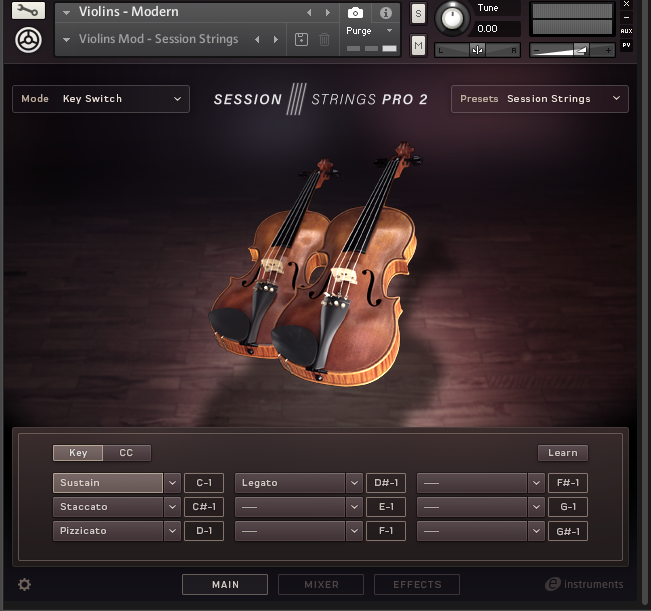
Task: Click the C-1 key assignment box
Action: pyautogui.click(x=204, y=483)
